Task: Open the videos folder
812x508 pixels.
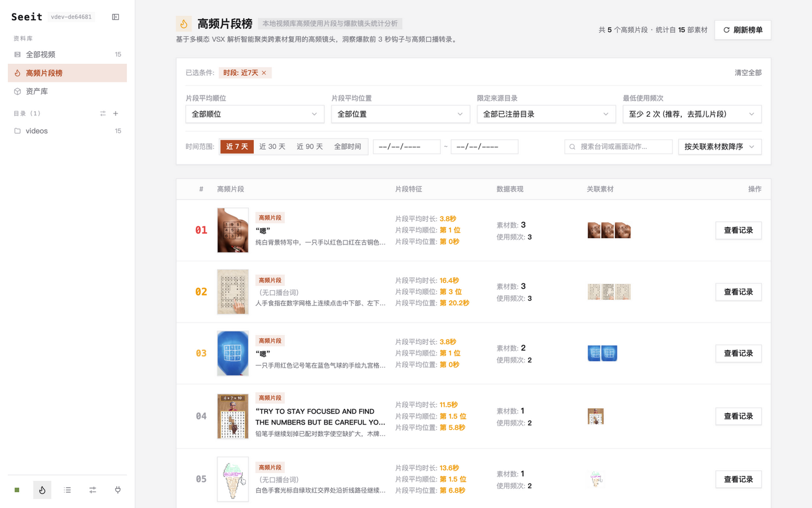Action: (67, 131)
